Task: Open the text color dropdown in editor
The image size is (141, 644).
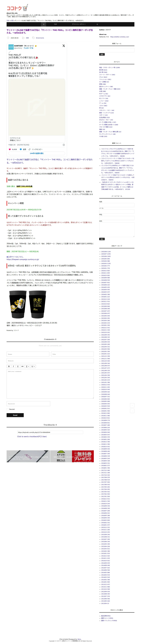Action: (x=27, y=366)
